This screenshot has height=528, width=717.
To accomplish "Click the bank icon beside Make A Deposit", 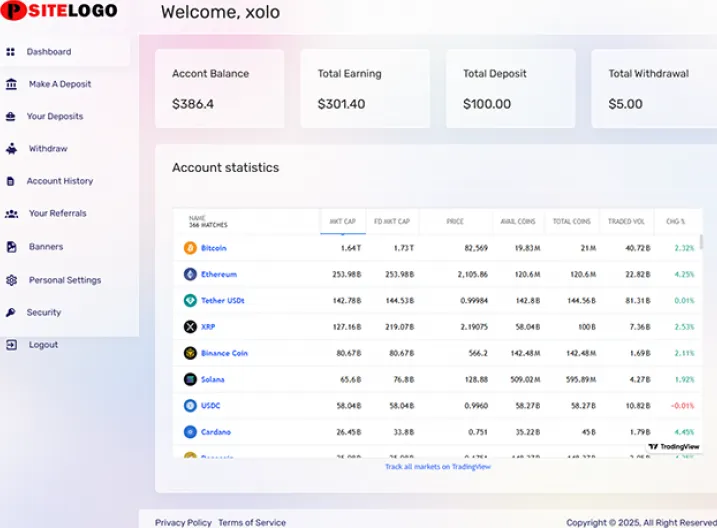I will tap(11, 84).
